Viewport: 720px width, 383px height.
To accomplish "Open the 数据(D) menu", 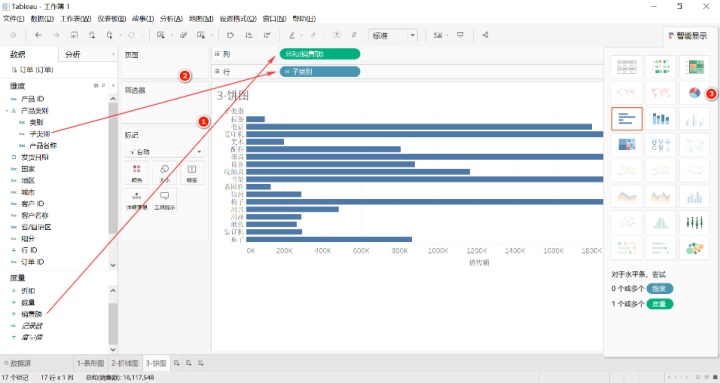I will [42, 18].
